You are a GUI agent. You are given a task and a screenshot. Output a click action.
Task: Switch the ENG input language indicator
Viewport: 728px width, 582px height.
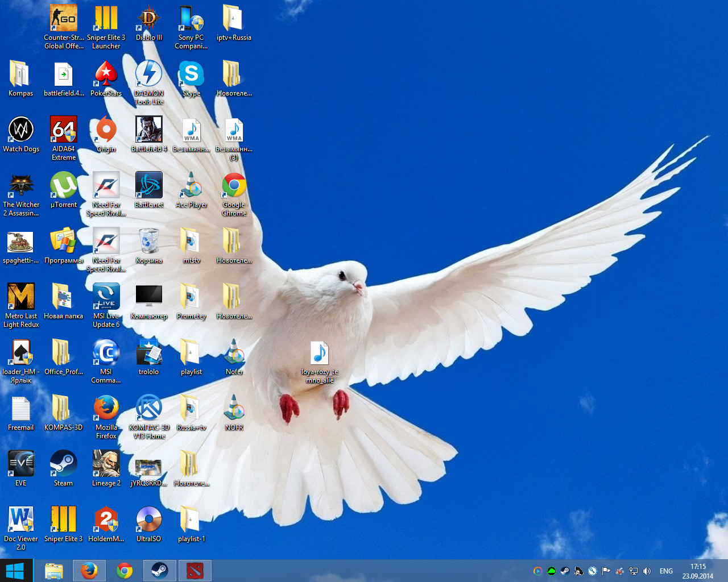(x=666, y=571)
